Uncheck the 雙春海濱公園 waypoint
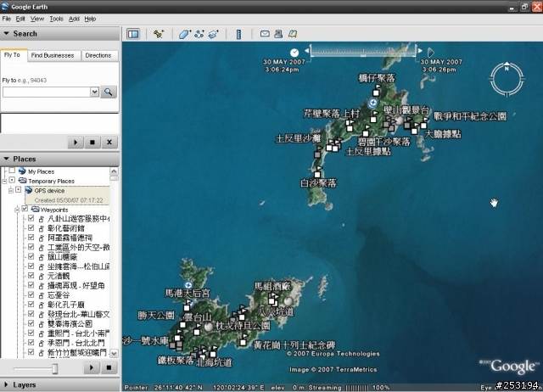Screen dimensions: 543x392 click(x=31, y=323)
